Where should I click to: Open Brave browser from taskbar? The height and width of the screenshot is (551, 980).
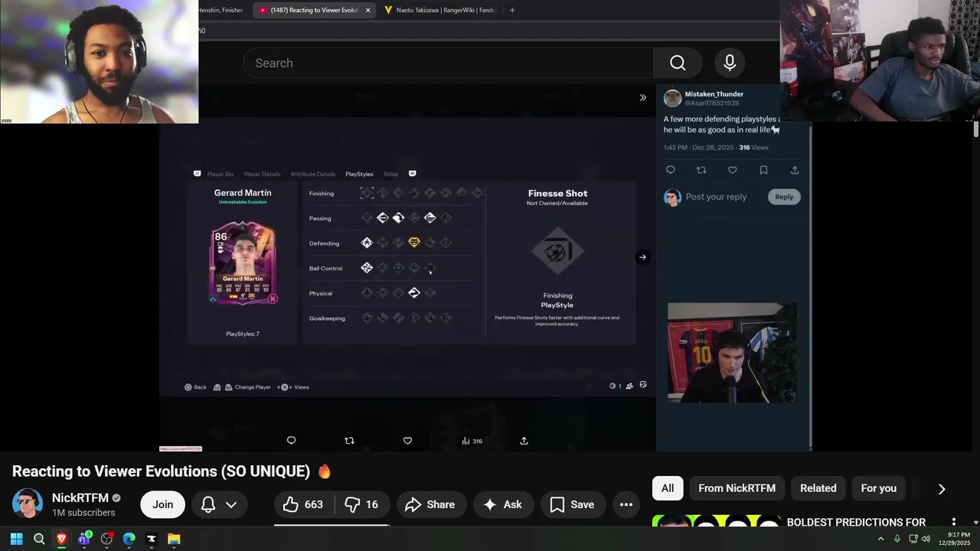(61, 539)
